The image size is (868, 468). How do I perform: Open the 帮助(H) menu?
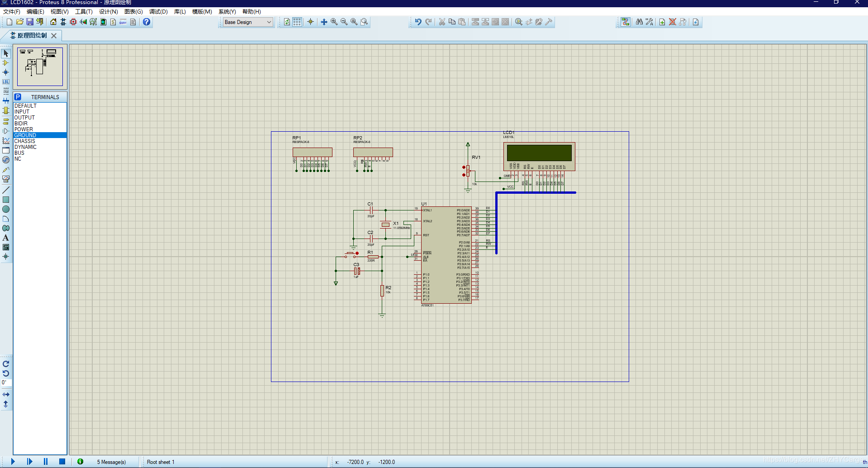[x=251, y=12]
